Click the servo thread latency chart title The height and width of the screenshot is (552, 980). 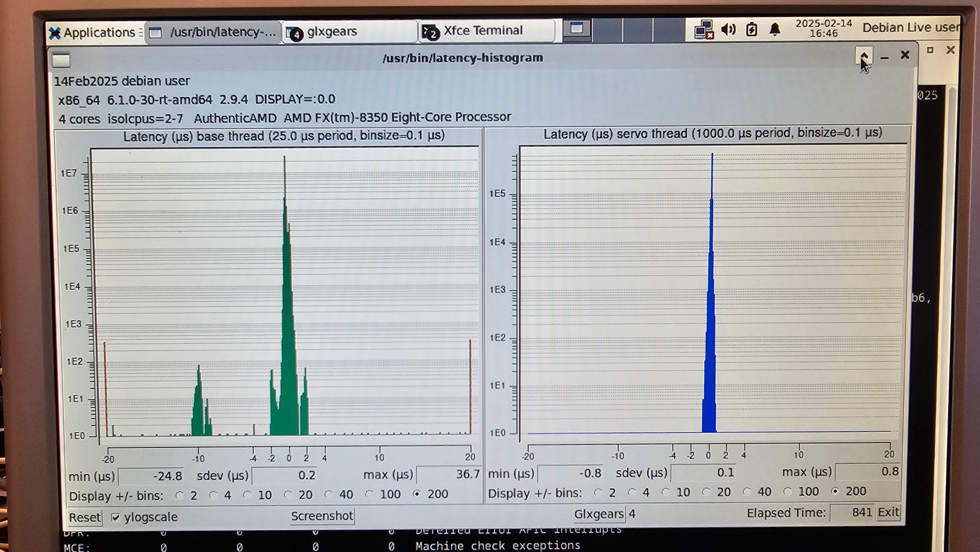[x=713, y=133]
